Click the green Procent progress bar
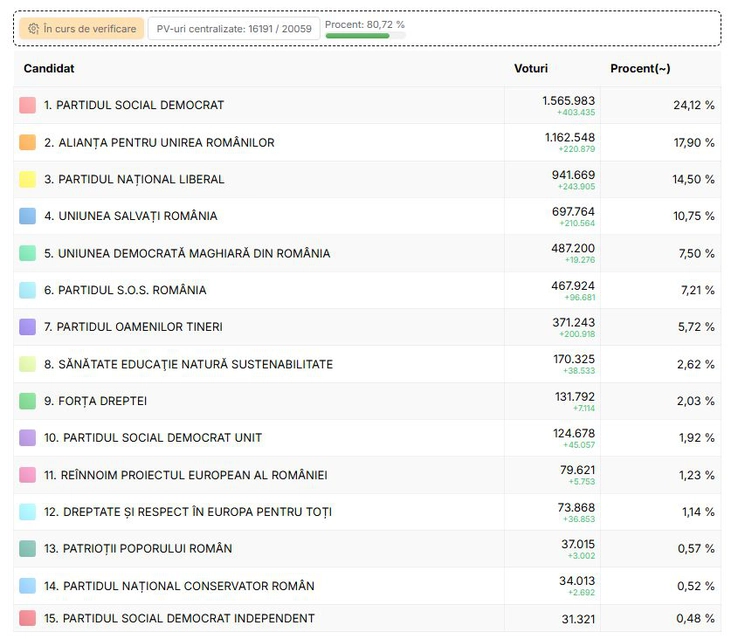 point(358,36)
